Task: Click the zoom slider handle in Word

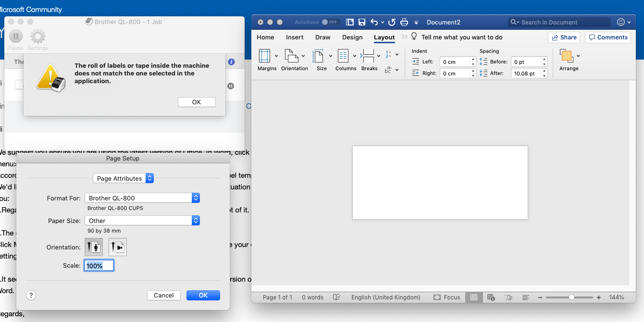Action: (x=571, y=297)
